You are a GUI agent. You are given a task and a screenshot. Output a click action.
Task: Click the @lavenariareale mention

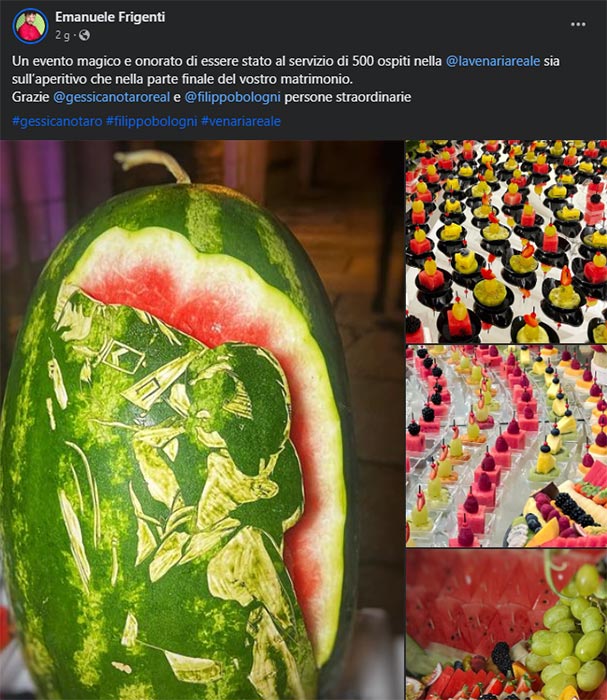click(493, 61)
